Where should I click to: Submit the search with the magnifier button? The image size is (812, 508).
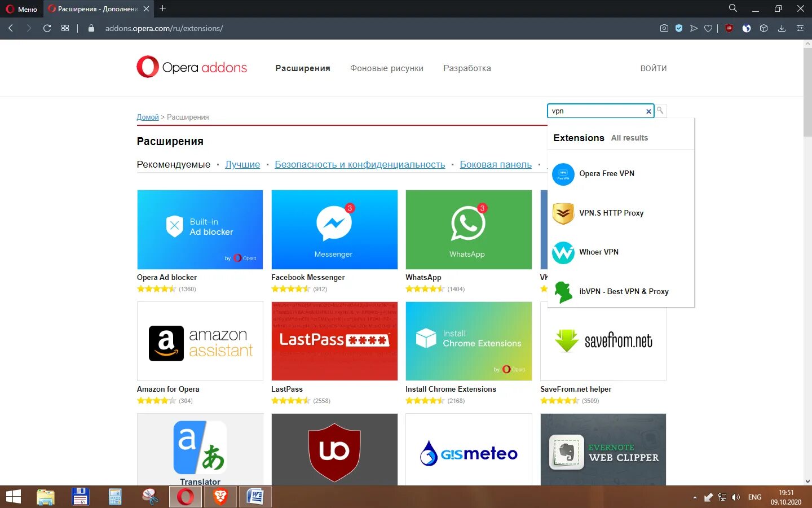coord(660,111)
